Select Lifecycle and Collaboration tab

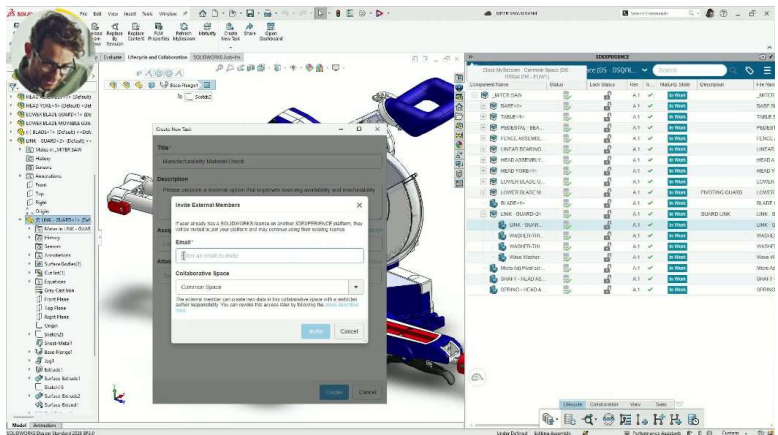(157, 58)
